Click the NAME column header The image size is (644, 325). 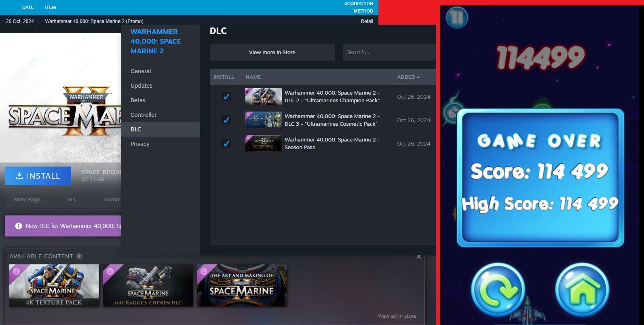[253, 77]
